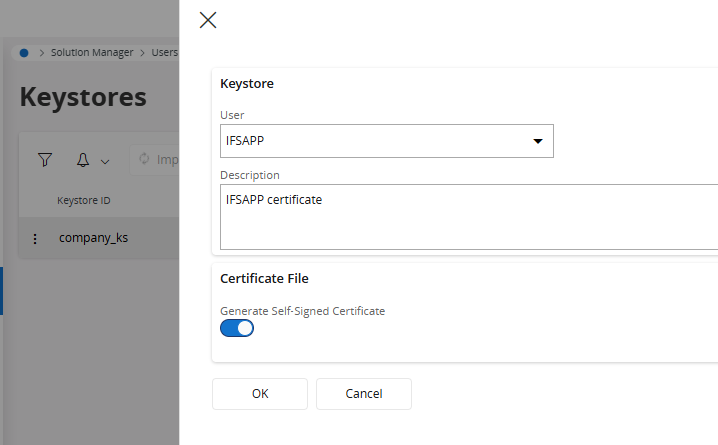Sort by Keystore ID column header
Image resolution: width=718 pixels, height=445 pixels.
tap(83, 201)
